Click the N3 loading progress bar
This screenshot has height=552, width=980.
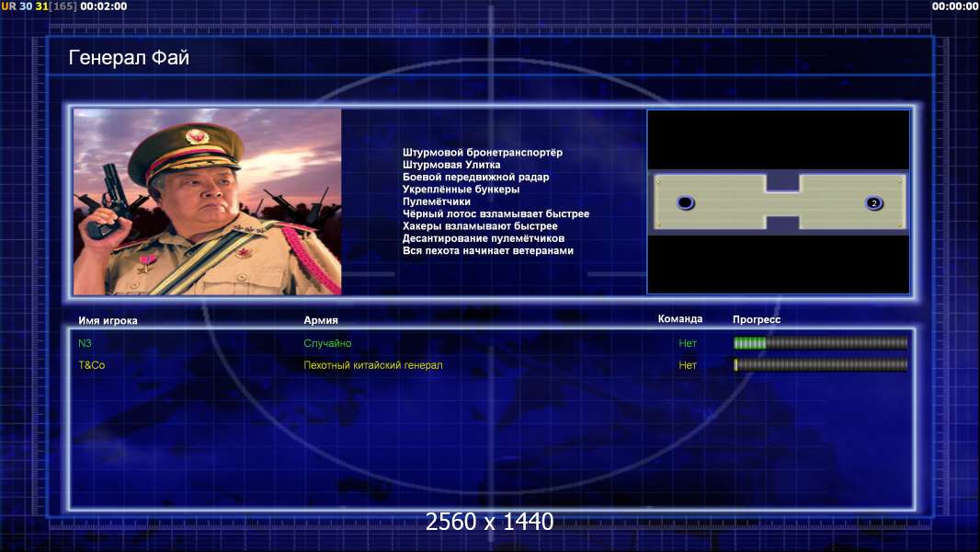tap(821, 342)
